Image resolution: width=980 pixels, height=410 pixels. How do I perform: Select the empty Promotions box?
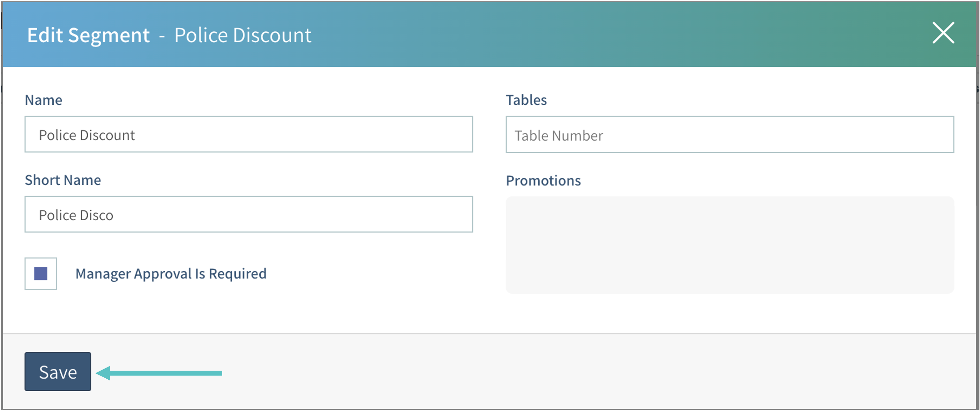[x=729, y=245]
